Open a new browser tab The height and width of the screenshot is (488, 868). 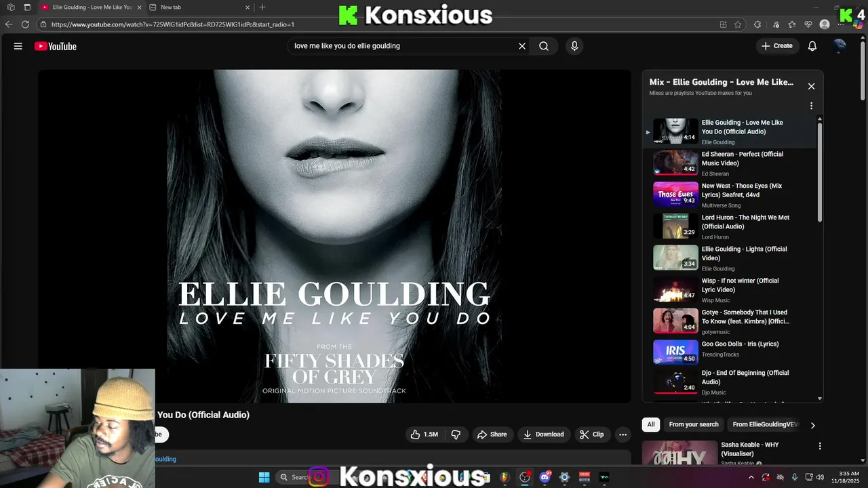pos(262,7)
